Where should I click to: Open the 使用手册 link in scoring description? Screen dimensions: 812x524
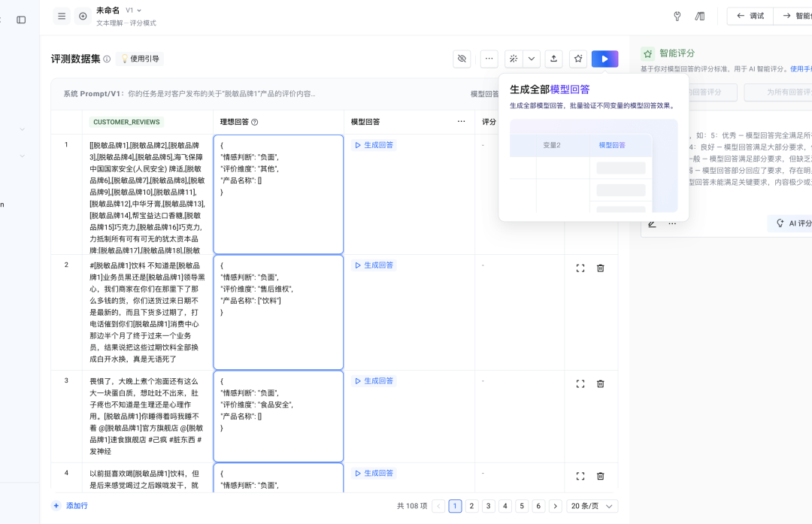801,69
